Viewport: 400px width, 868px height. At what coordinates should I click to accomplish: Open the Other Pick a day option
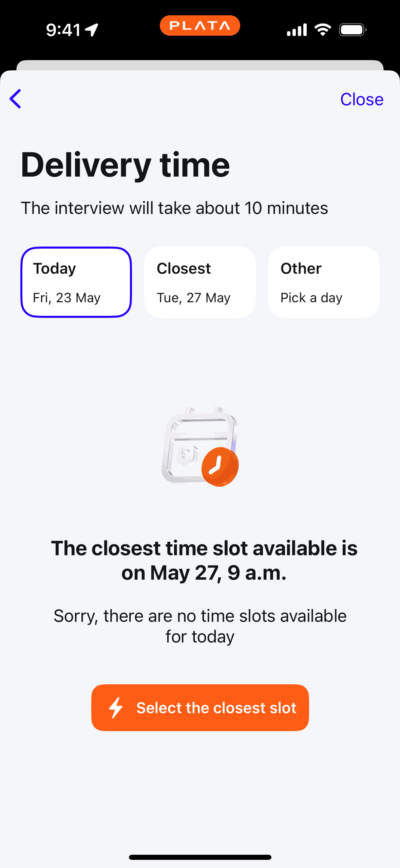click(323, 282)
